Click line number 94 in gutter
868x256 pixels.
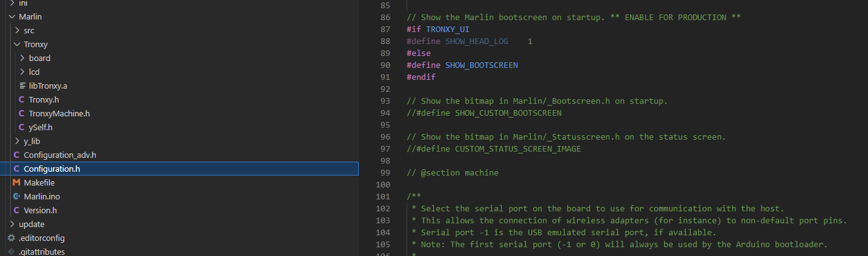[385, 113]
